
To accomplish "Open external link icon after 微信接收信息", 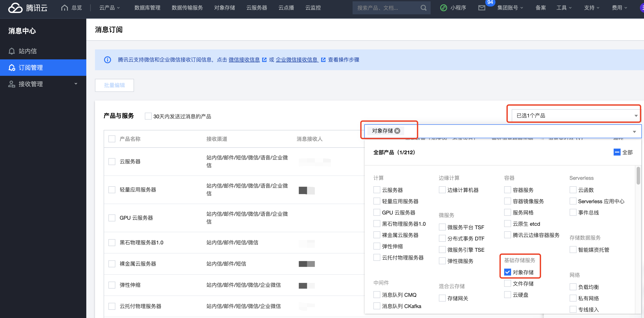I will tap(264, 60).
